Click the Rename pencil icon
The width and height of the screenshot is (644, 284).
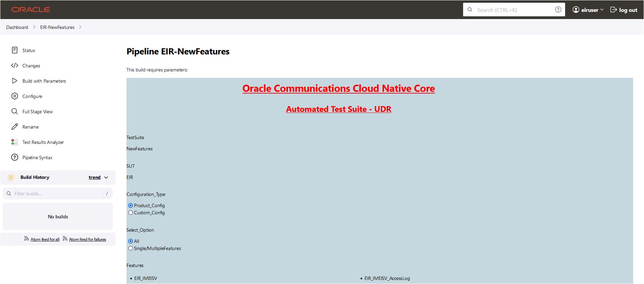coord(15,127)
